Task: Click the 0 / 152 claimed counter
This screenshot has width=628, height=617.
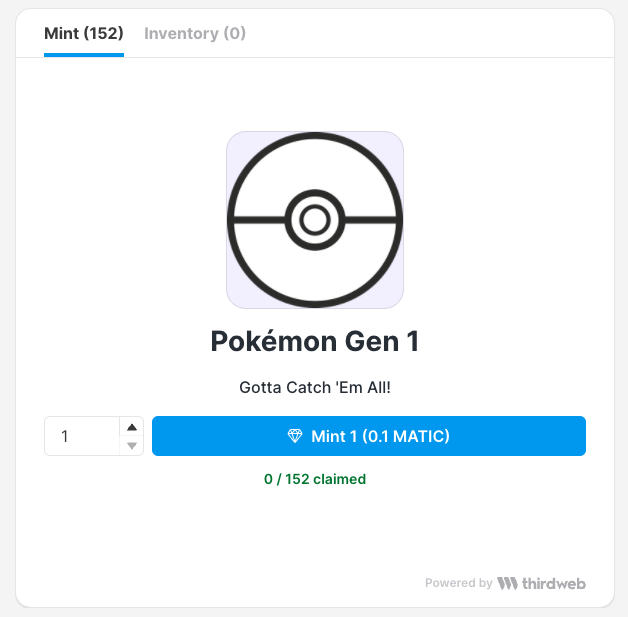Action: click(x=315, y=479)
